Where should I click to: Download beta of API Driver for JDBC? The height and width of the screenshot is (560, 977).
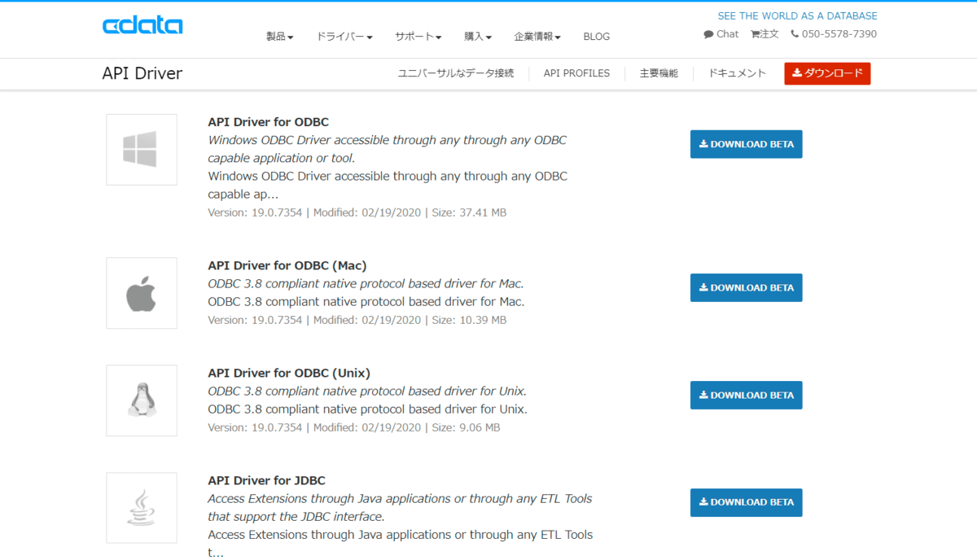point(747,502)
